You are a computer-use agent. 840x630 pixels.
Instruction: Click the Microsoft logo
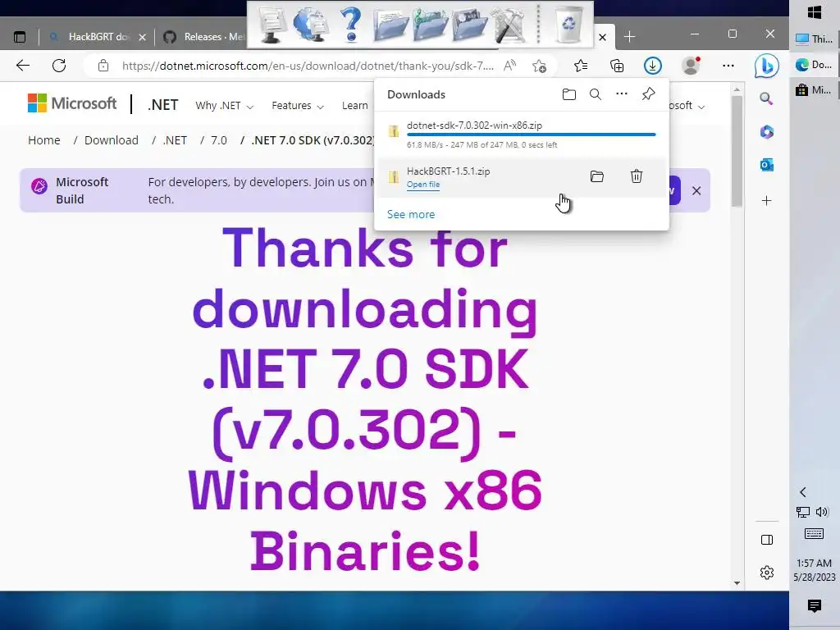72,103
